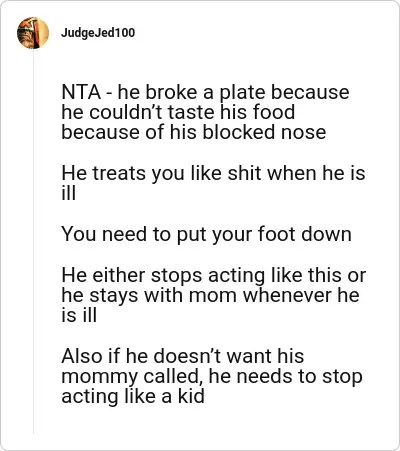Click the JudgeJed100 username link
This screenshot has width=400, height=451.
[x=98, y=33]
